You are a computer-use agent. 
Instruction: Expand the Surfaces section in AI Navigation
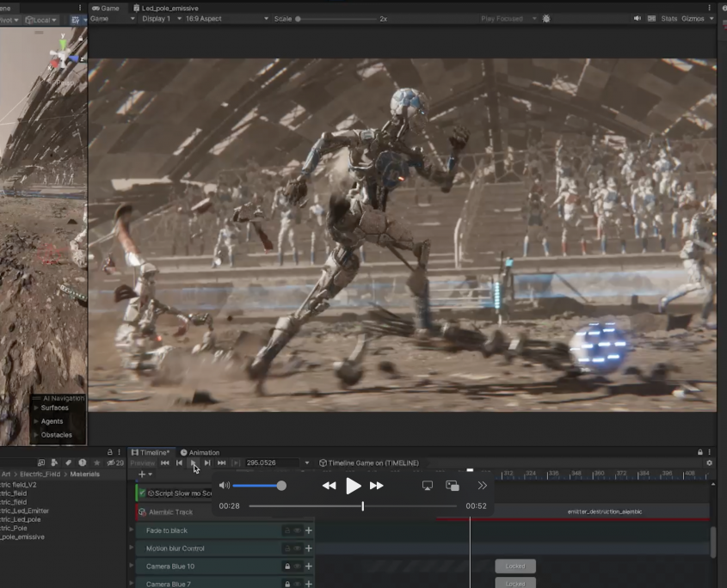click(x=36, y=407)
